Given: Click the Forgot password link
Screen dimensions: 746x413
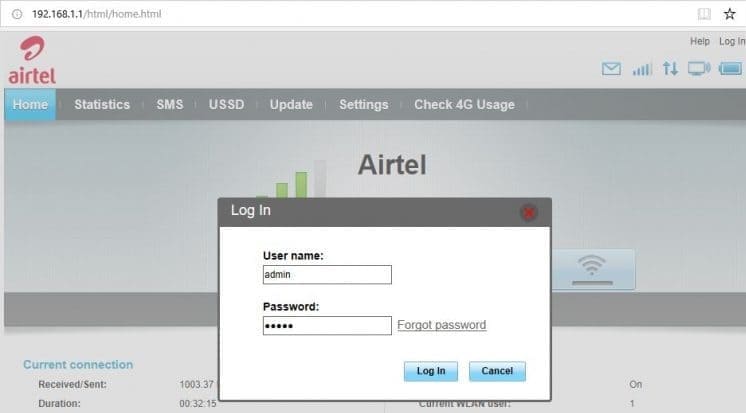Looking at the screenshot, I should pyautogui.click(x=442, y=325).
